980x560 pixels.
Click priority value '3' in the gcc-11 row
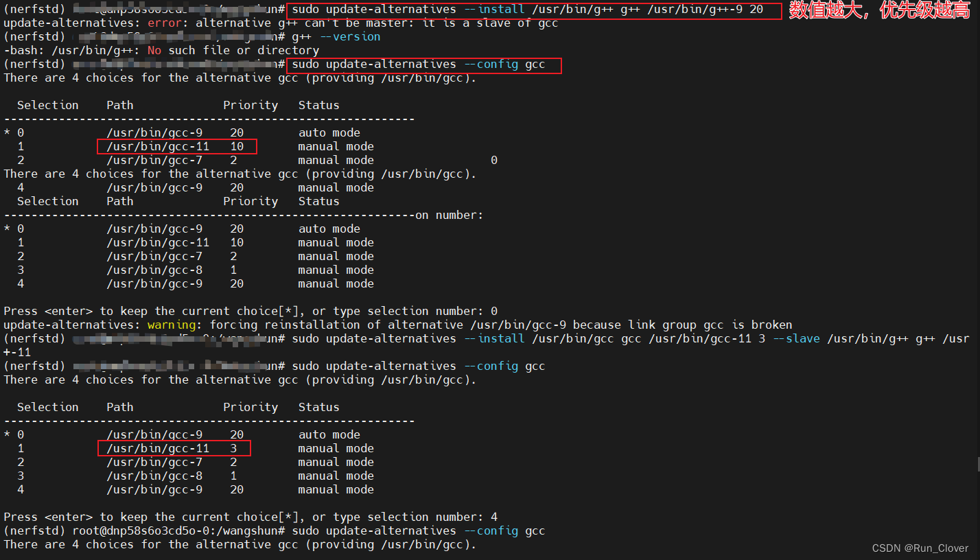pyautogui.click(x=233, y=449)
